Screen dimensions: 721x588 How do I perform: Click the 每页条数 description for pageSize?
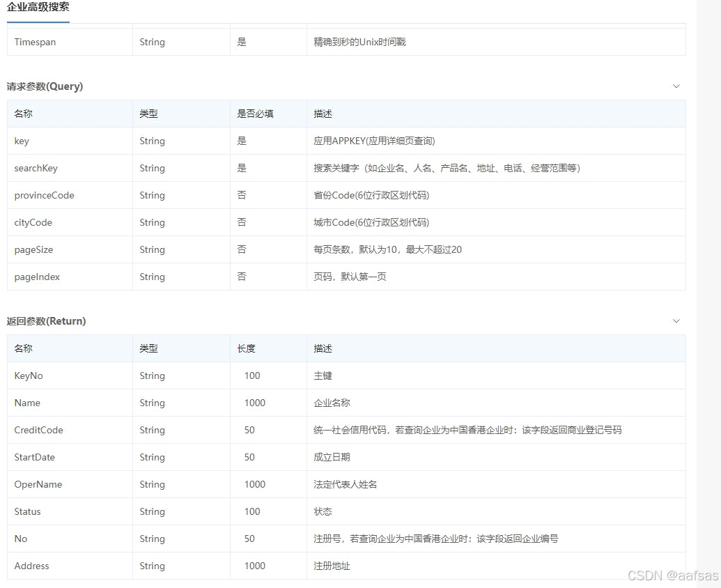point(387,249)
